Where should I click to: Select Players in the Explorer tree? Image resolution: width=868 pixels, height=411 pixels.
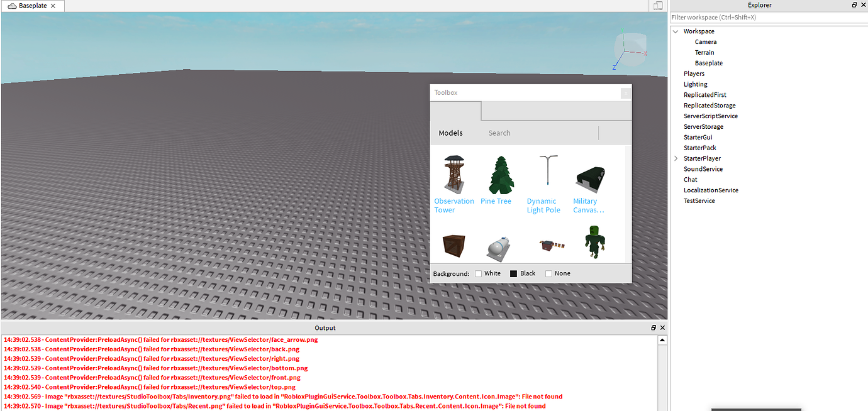click(694, 74)
